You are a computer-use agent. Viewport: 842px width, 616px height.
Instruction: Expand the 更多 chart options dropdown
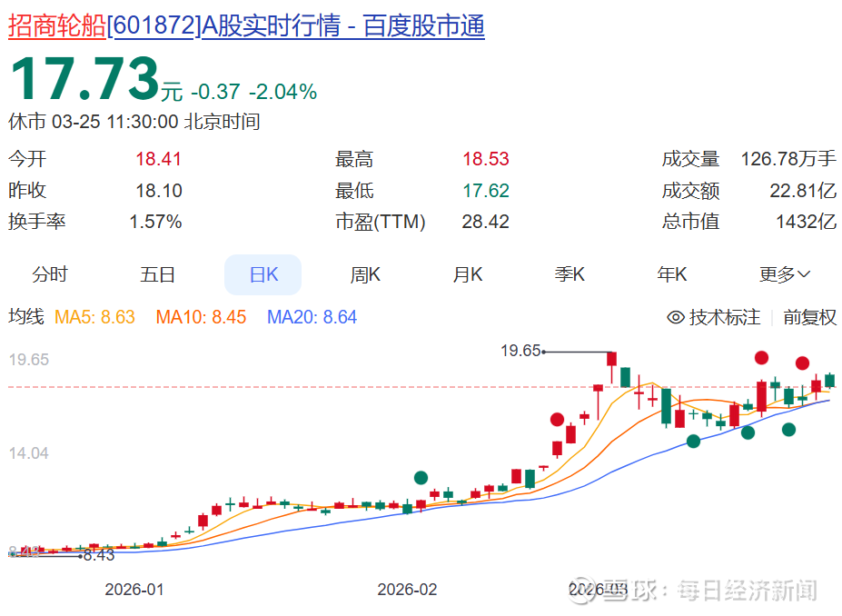[785, 274]
